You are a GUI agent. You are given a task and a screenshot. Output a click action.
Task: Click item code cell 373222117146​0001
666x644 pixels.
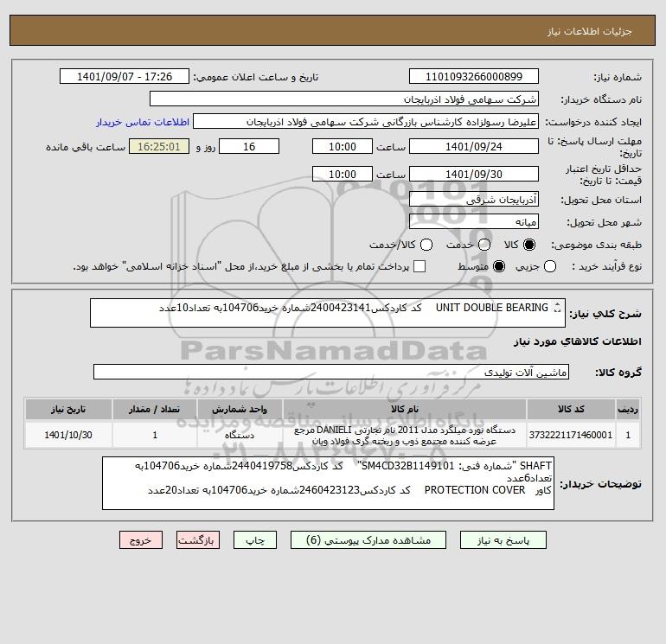571,435
